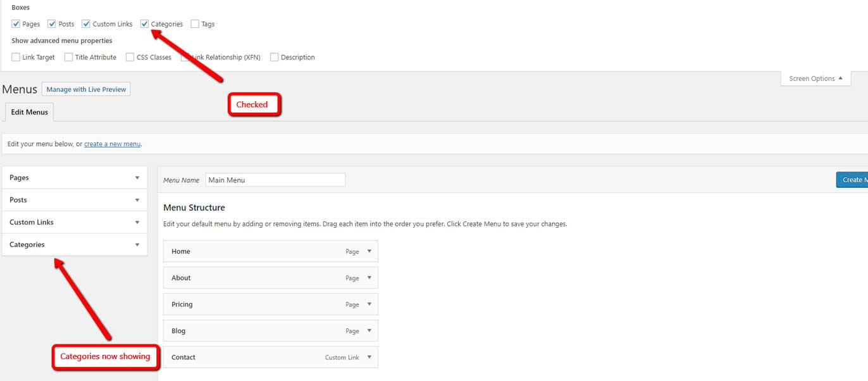Image resolution: width=868 pixels, height=381 pixels.
Task: Disable the Custom Links checkbox
Action: [x=86, y=24]
